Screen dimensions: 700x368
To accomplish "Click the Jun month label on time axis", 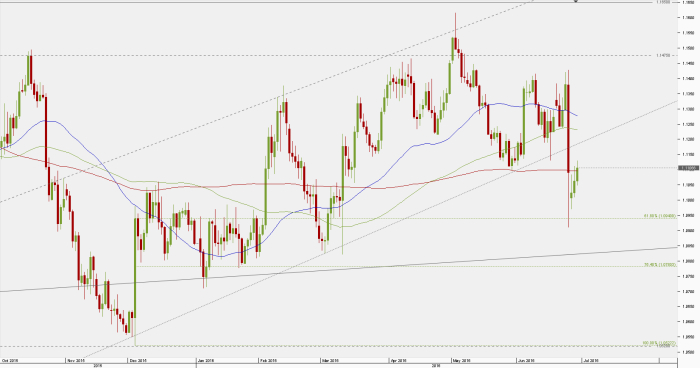I will coord(525,360).
